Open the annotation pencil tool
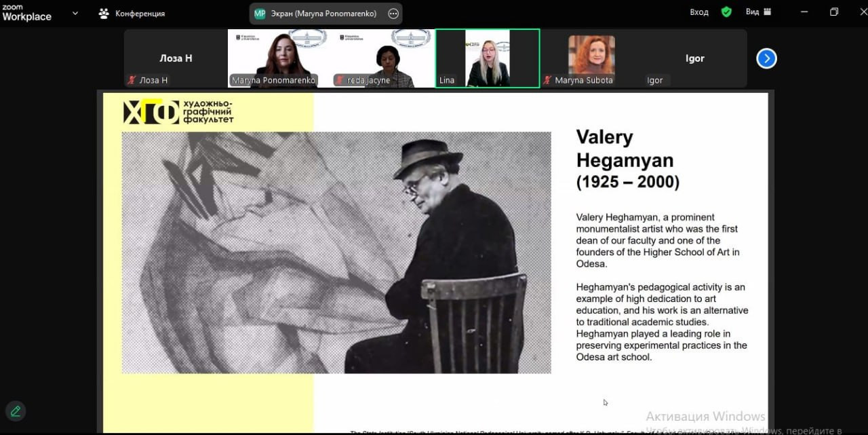The image size is (868, 435). pyautogui.click(x=15, y=411)
